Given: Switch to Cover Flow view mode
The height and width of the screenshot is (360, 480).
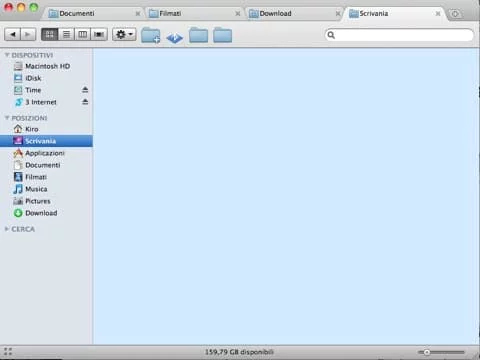Looking at the screenshot, I should 99,34.
